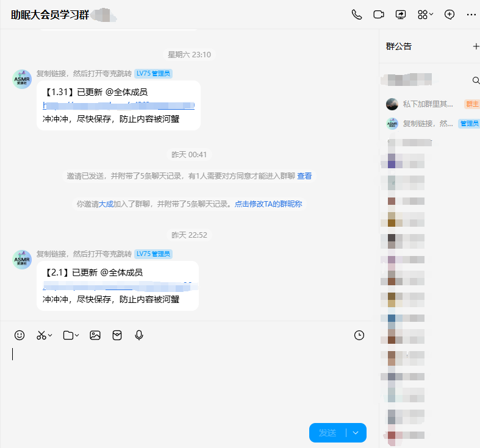The height and width of the screenshot is (448, 480).
Task: Select the admin 复制链接，然... in member list
Action: point(430,124)
